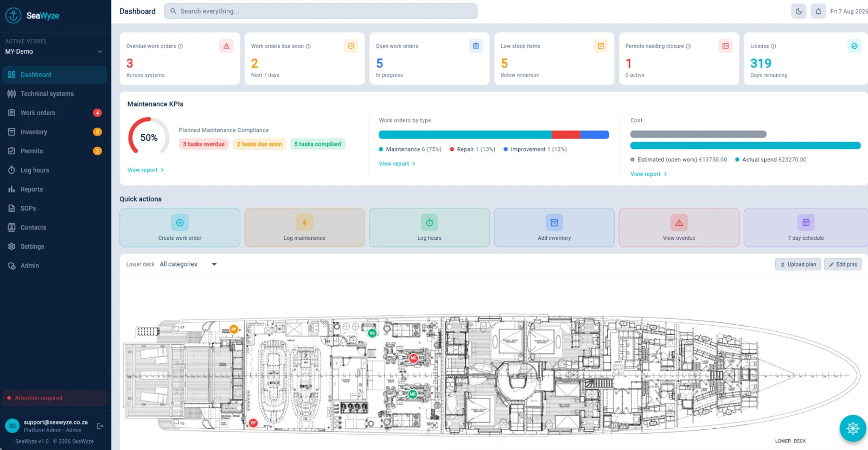
Task: Click info icon beside License
Action: [x=774, y=46]
